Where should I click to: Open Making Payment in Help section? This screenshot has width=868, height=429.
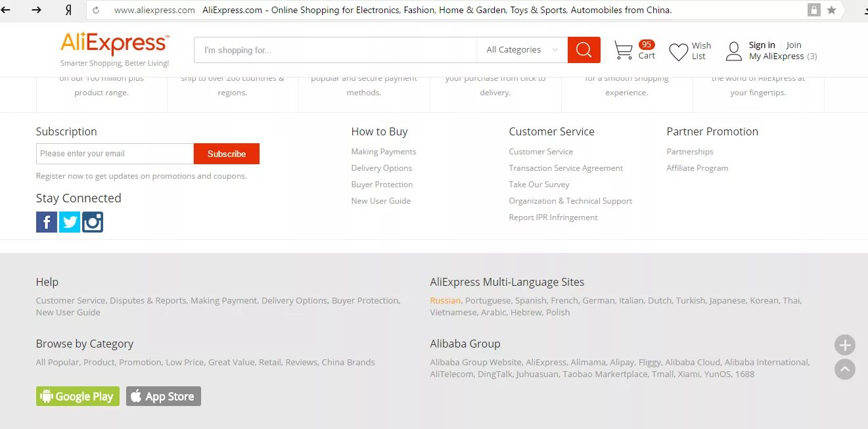click(x=223, y=300)
